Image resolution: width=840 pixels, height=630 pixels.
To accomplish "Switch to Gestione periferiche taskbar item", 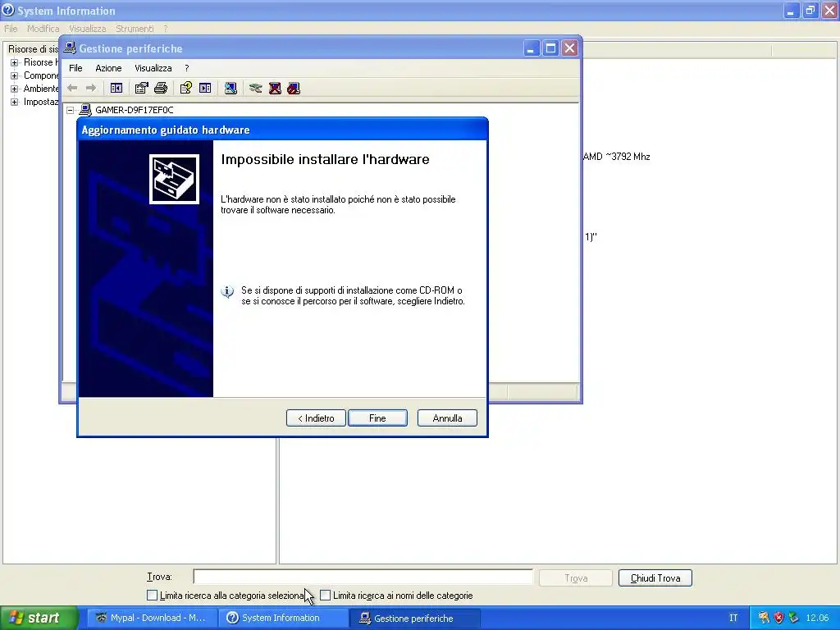I will (414, 618).
